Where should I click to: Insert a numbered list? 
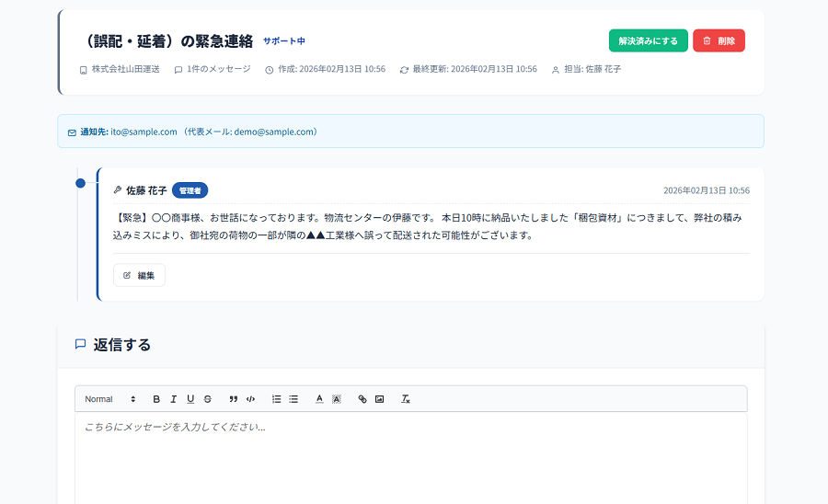[x=277, y=399]
